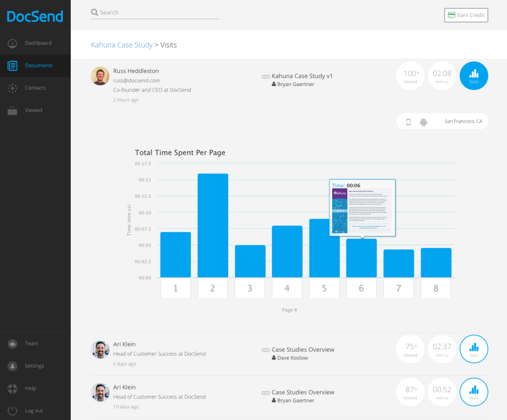Open Help with the lifebuoy icon
507x420 pixels.
point(12,388)
